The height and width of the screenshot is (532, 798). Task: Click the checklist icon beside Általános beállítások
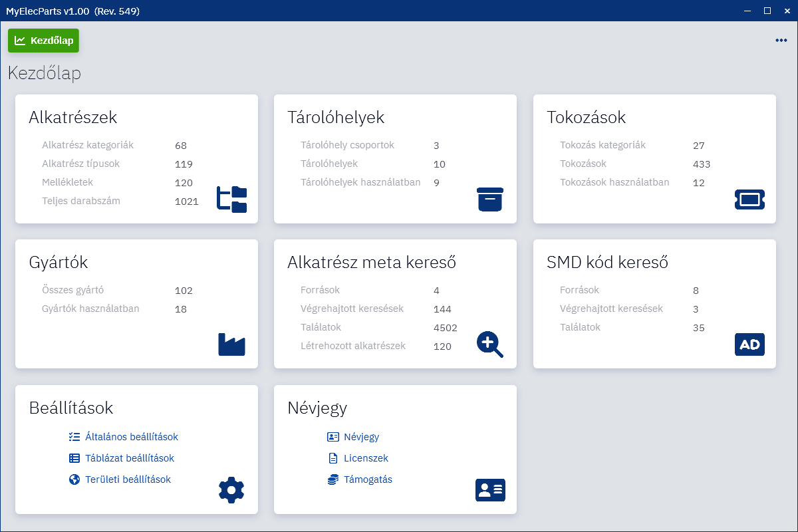(74, 437)
